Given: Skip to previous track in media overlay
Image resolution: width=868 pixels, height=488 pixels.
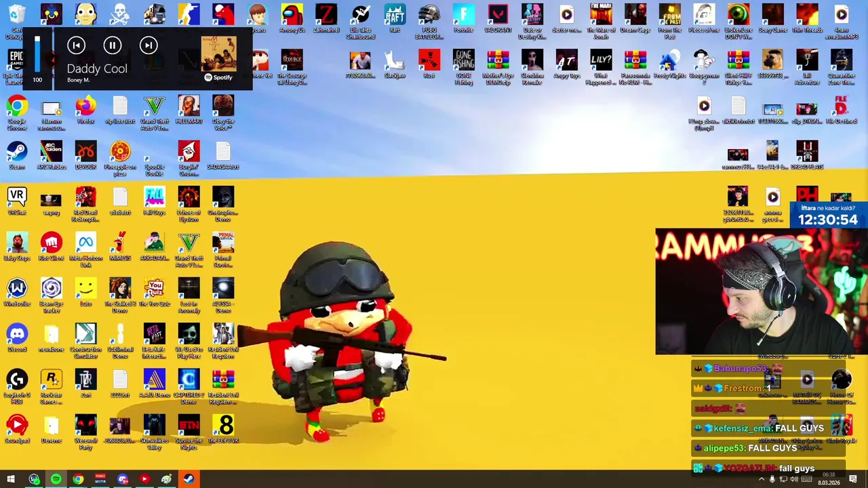Looking at the screenshot, I should coord(76,45).
